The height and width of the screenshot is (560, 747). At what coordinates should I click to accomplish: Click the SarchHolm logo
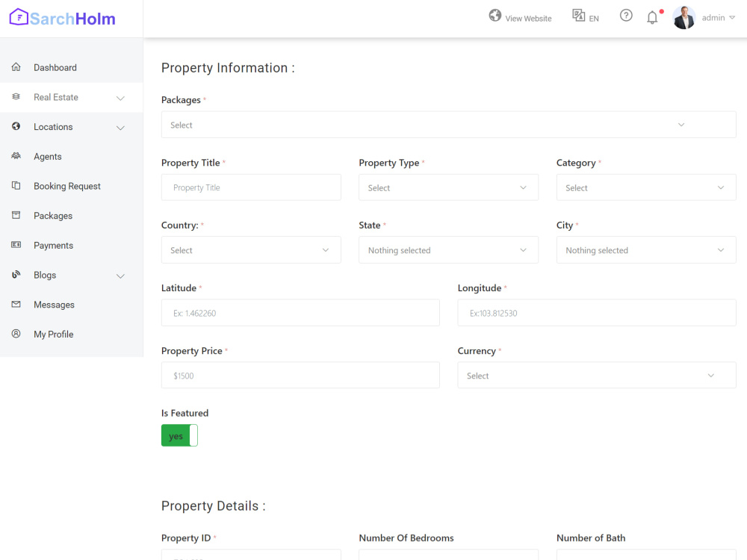63,18
